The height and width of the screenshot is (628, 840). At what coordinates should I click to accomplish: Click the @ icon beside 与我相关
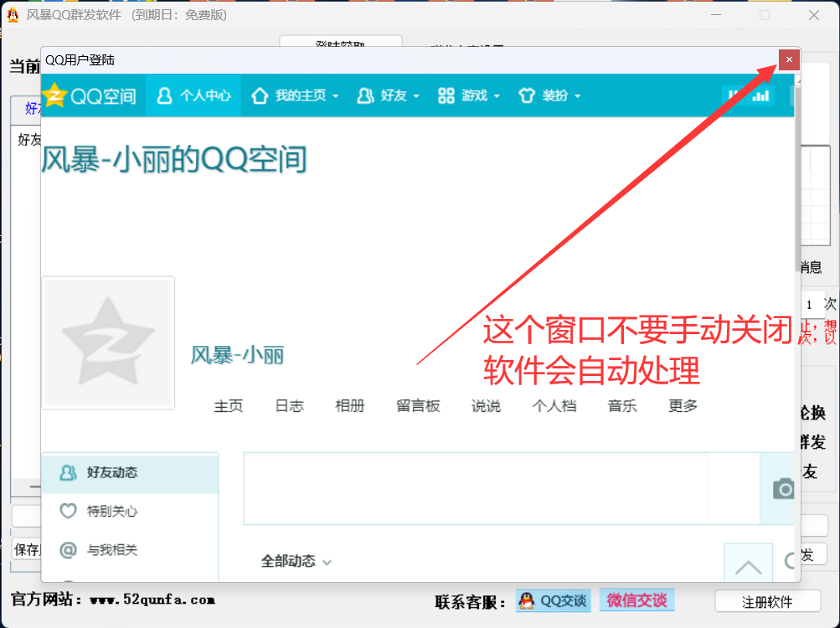click(x=68, y=550)
